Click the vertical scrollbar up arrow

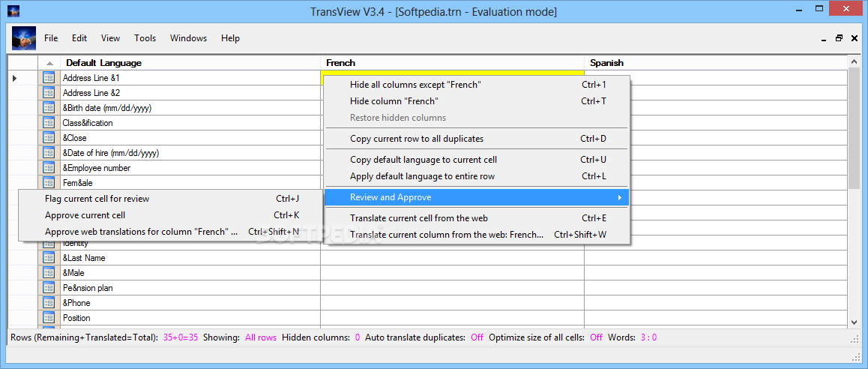(x=853, y=63)
